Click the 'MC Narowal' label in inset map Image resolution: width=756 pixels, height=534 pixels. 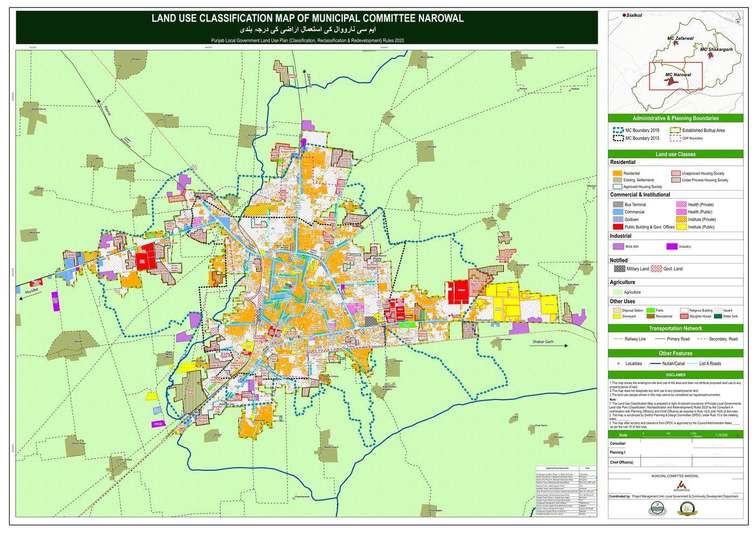click(x=678, y=75)
